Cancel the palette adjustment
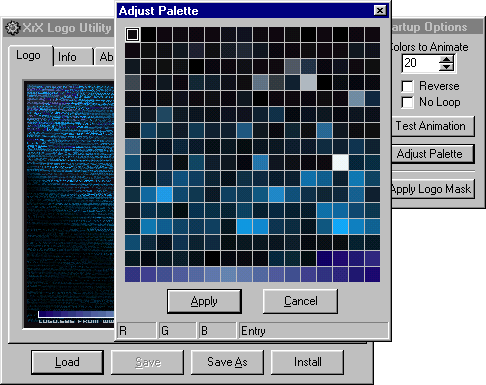Image resolution: width=486 pixels, height=385 pixels. pos(300,301)
